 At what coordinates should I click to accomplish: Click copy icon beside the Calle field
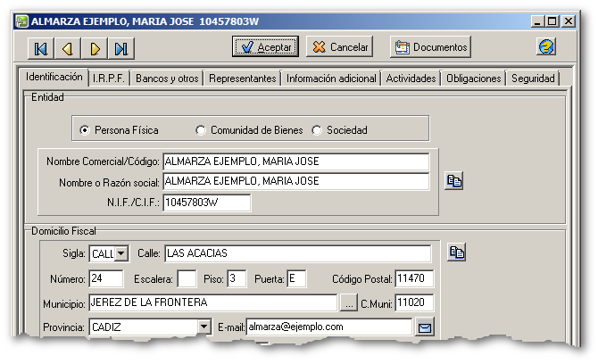[x=458, y=252]
